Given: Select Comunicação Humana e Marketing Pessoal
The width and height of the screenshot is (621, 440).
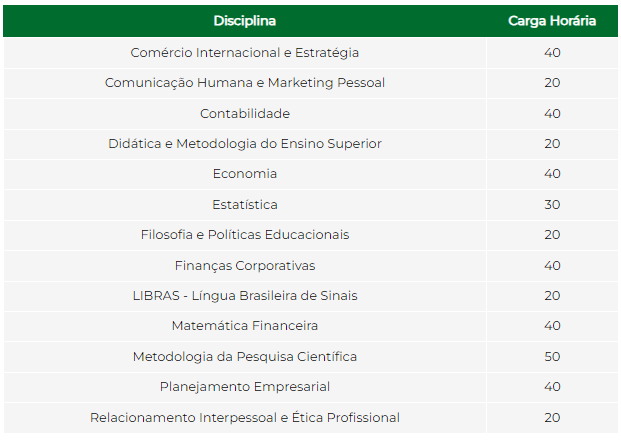Looking at the screenshot, I should point(244,83).
